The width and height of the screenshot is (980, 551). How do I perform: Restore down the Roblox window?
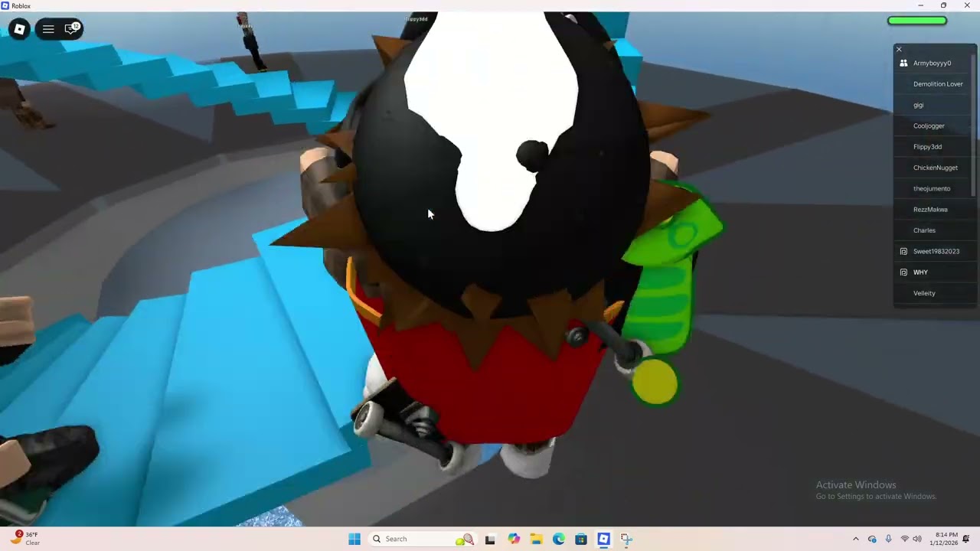[x=943, y=5]
